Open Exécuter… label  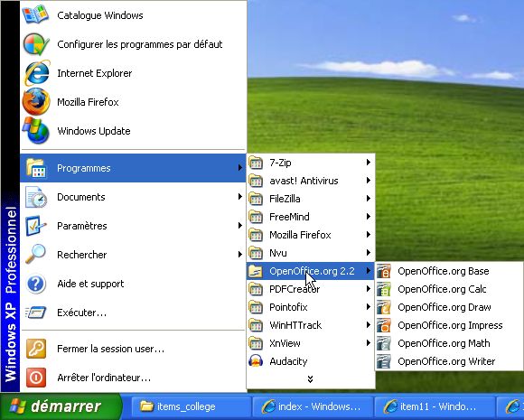pyautogui.click(x=82, y=313)
